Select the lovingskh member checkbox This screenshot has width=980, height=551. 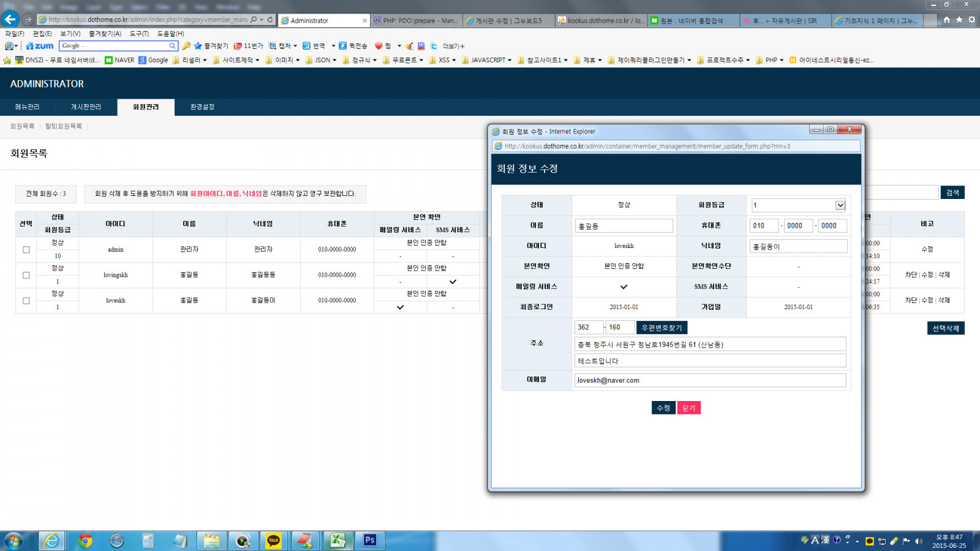26,275
